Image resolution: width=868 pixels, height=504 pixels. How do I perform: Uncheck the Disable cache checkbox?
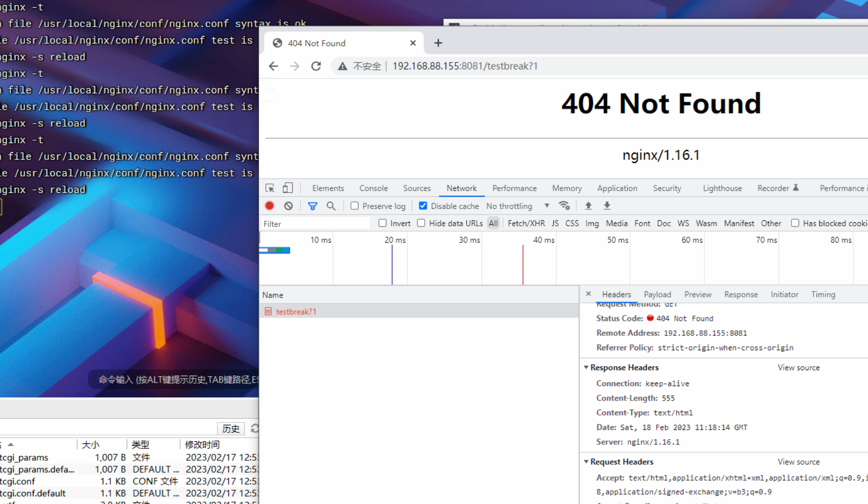(x=423, y=206)
